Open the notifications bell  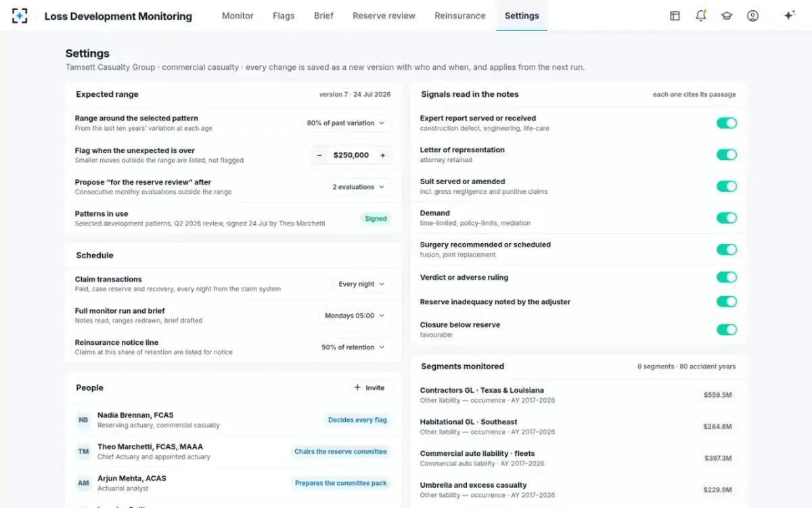tap(700, 16)
